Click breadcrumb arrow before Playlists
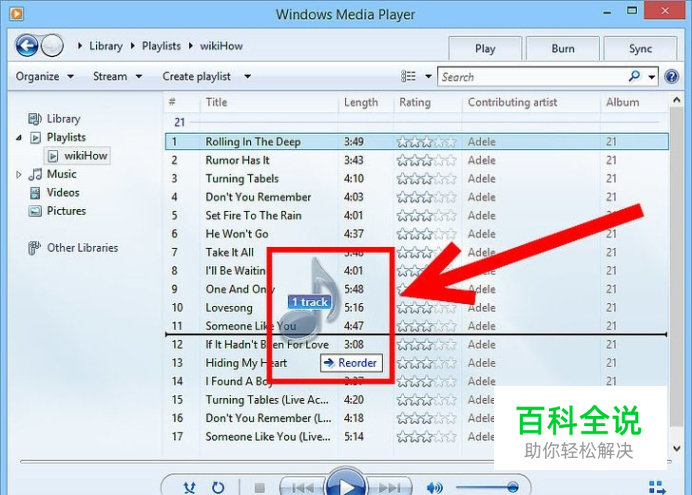Image resolution: width=692 pixels, height=495 pixels. coord(132,46)
